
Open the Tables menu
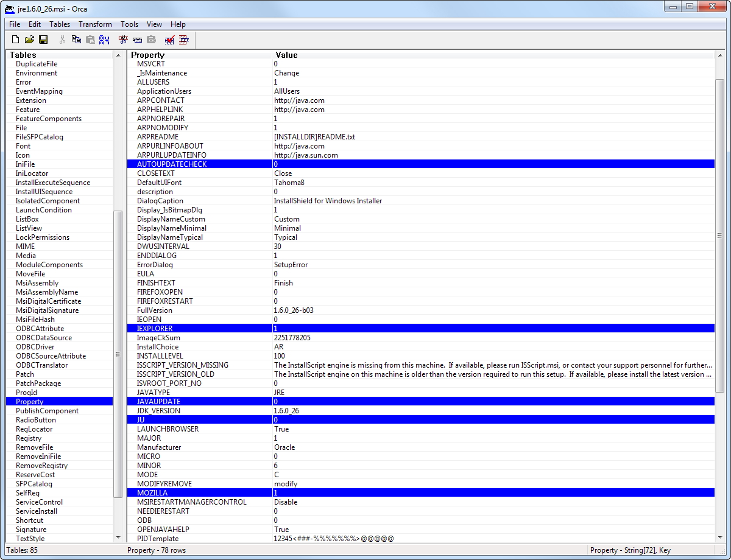(60, 24)
